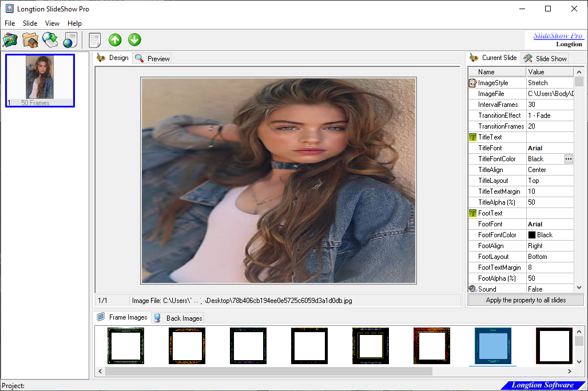Move slide down with green down arrow
This screenshot has width=588, height=391.
134,40
